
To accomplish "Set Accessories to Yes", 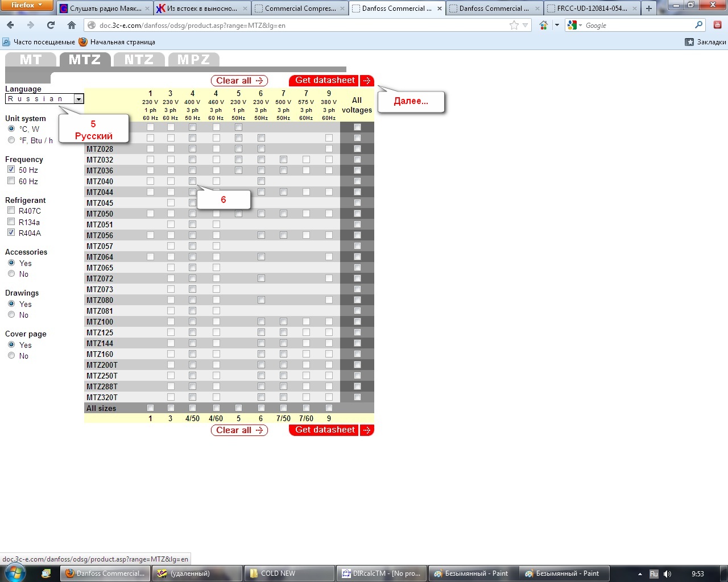I will (x=11, y=263).
